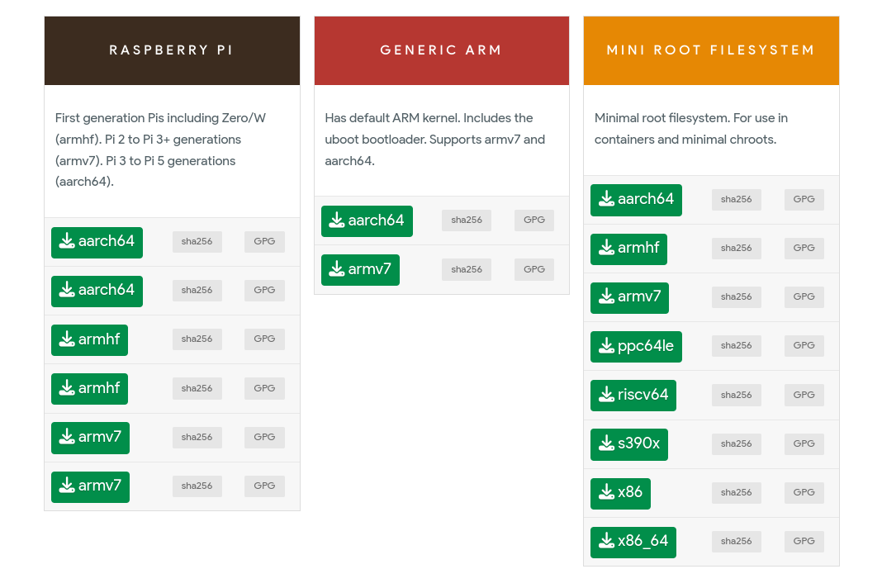Viewport: 882px width, 588px height.
Task: Download first Raspberry Pi armhf image
Action: (x=89, y=340)
